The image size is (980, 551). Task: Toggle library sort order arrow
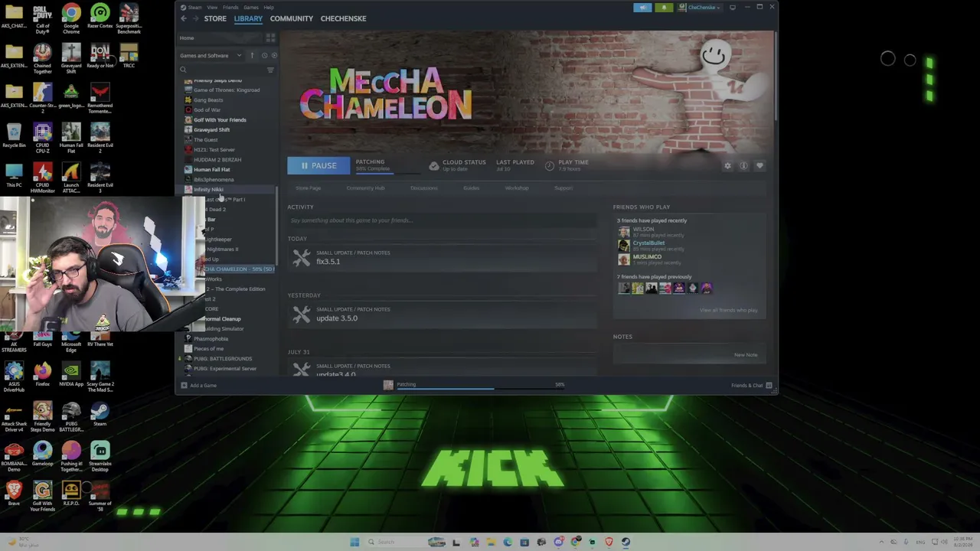[x=252, y=56]
